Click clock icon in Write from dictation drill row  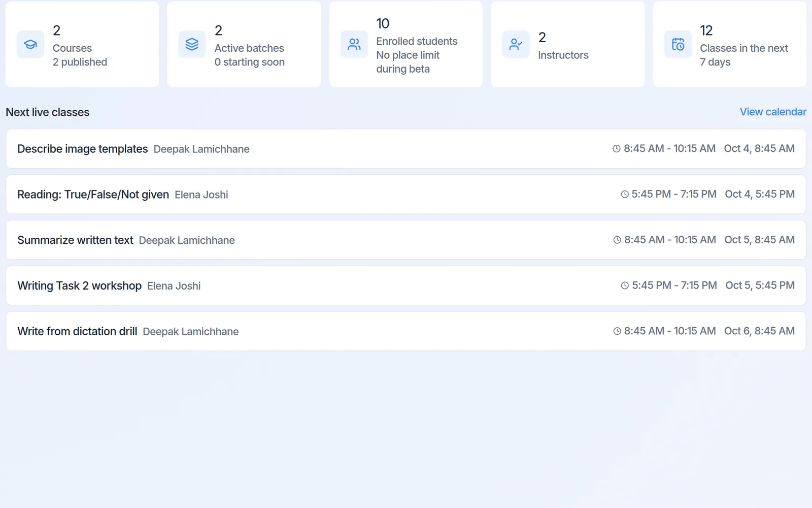point(617,331)
